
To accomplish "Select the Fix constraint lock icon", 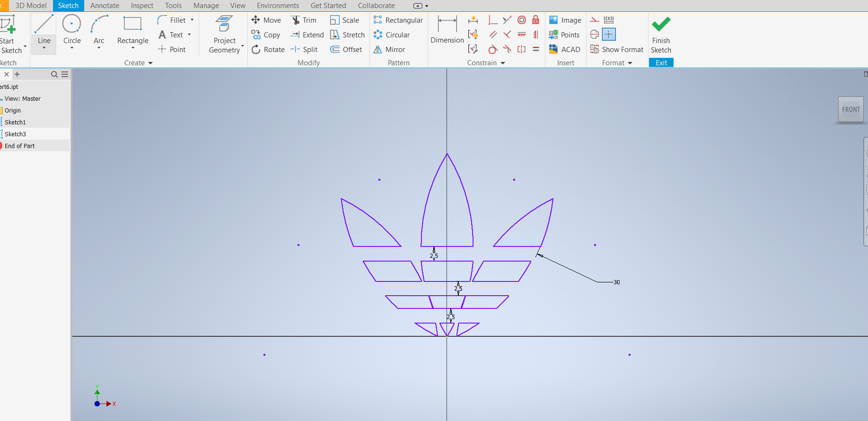I will tap(535, 20).
